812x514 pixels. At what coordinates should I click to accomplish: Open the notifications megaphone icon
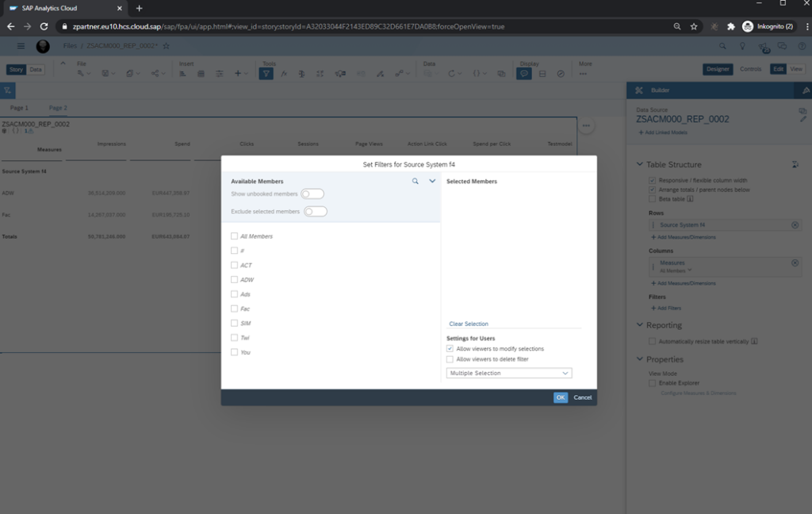[764, 47]
